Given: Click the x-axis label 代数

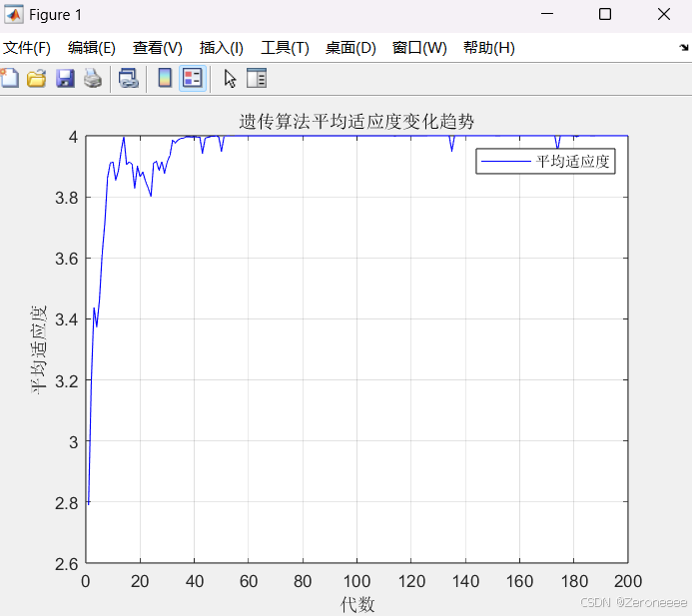Looking at the screenshot, I should [357, 604].
